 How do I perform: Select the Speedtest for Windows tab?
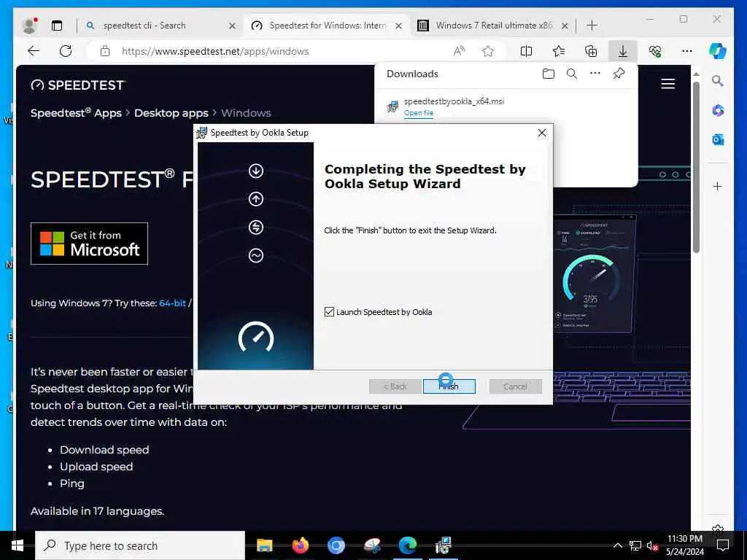click(x=328, y=26)
